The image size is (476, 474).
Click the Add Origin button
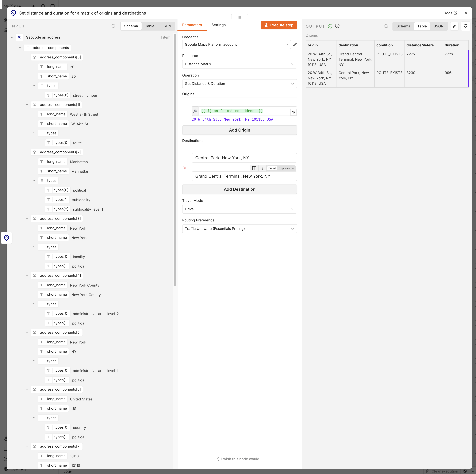click(239, 130)
